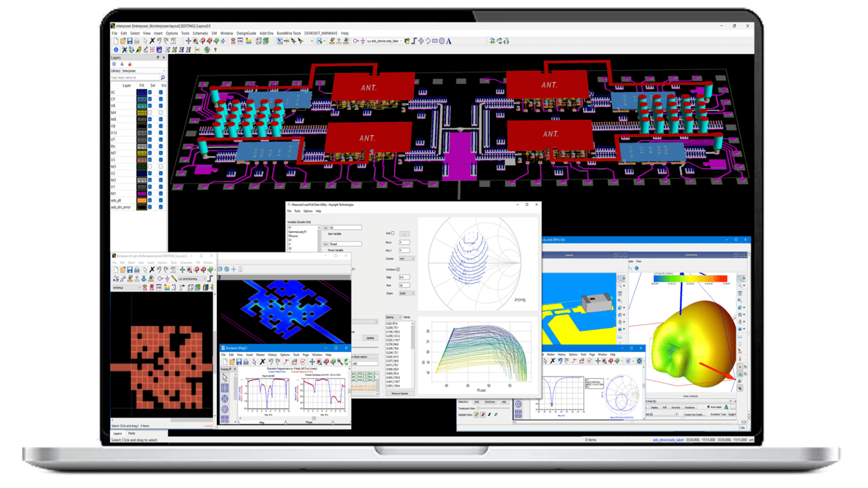Click the Layers panel gear settings icon
Viewport: 868px width, 488px height.
pyautogui.click(x=114, y=64)
